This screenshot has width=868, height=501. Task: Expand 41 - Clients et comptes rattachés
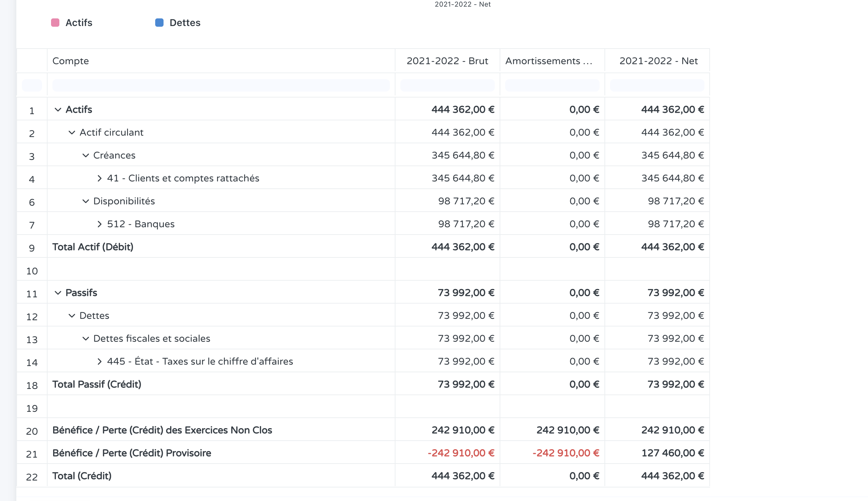[x=100, y=178]
